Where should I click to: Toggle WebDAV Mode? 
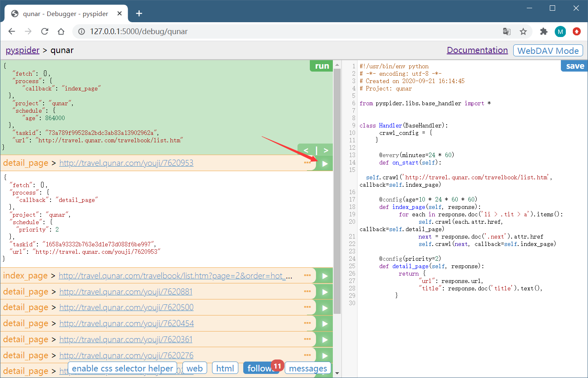[548, 51]
